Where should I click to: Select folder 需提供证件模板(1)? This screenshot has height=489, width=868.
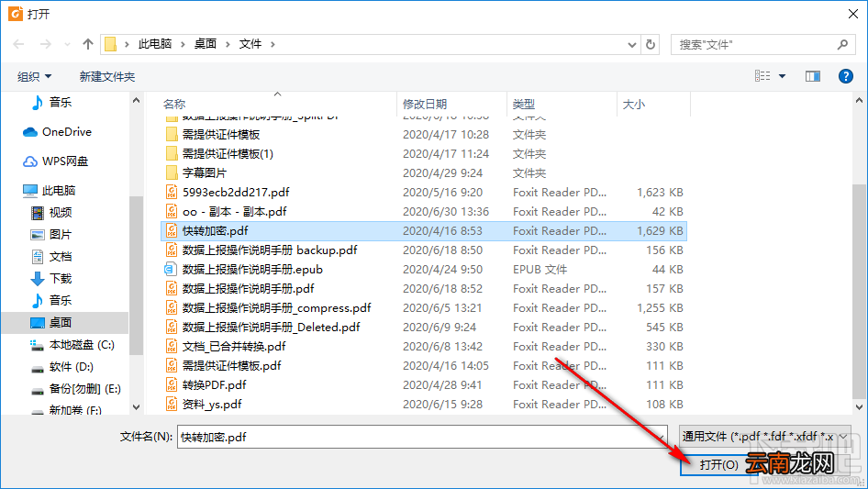point(219,154)
